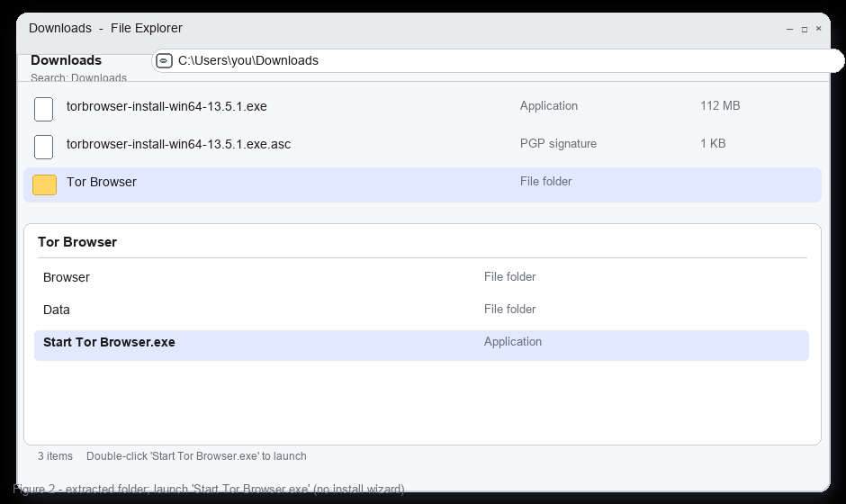846x504 pixels.
Task: Select Start Tor Browser.exe entry
Action: (421, 346)
